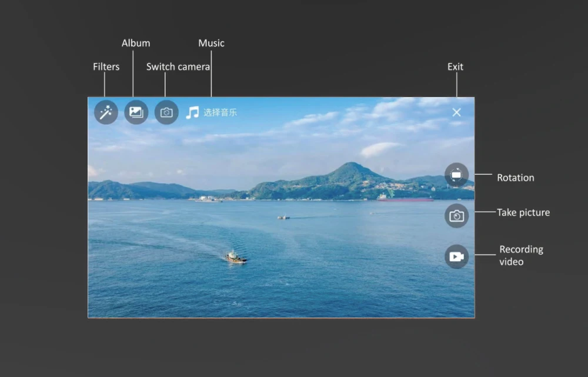Click the 'Exit' annotation label
This screenshot has width=588, height=377.
click(x=455, y=67)
